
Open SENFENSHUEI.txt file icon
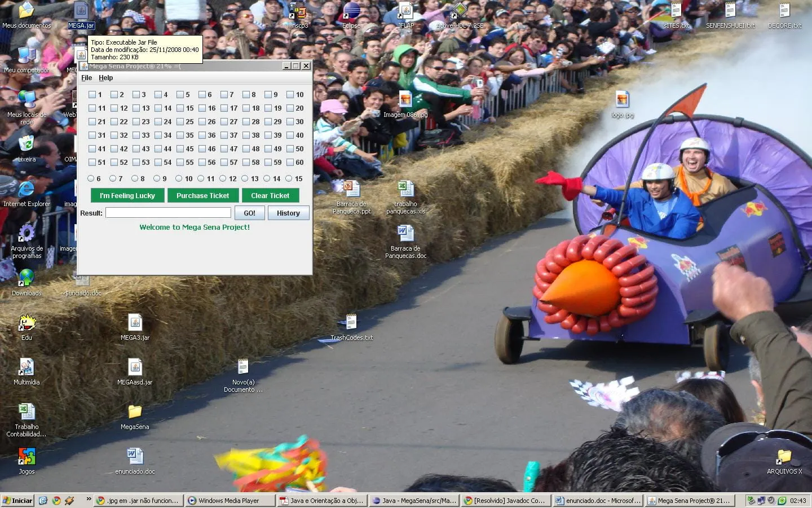point(730,15)
